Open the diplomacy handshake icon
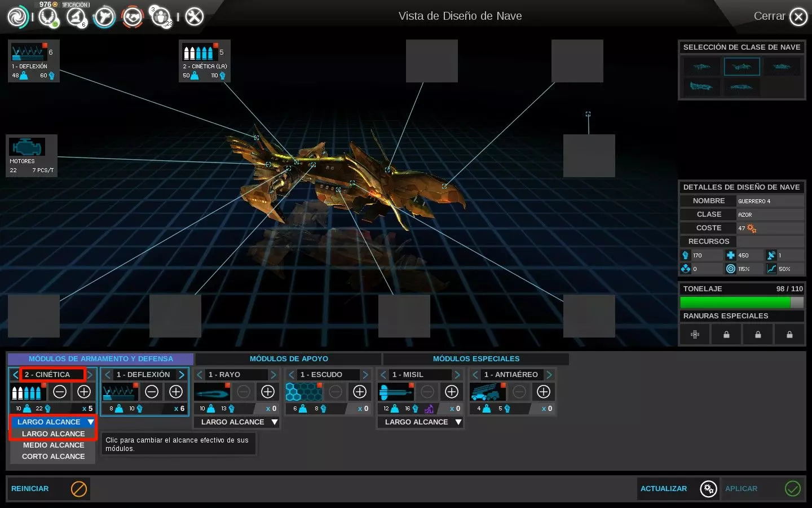Viewport: 812px width, 508px height. tap(133, 17)
